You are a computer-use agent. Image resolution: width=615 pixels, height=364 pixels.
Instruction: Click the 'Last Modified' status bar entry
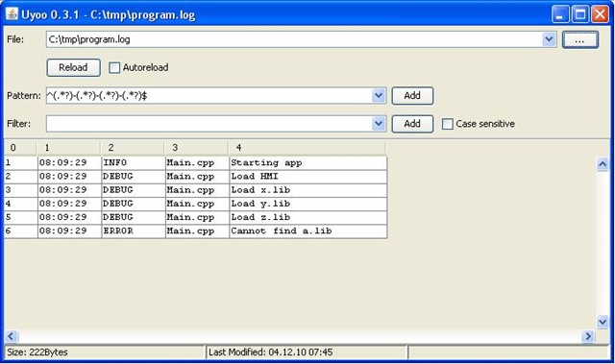[x=307, y=352]
